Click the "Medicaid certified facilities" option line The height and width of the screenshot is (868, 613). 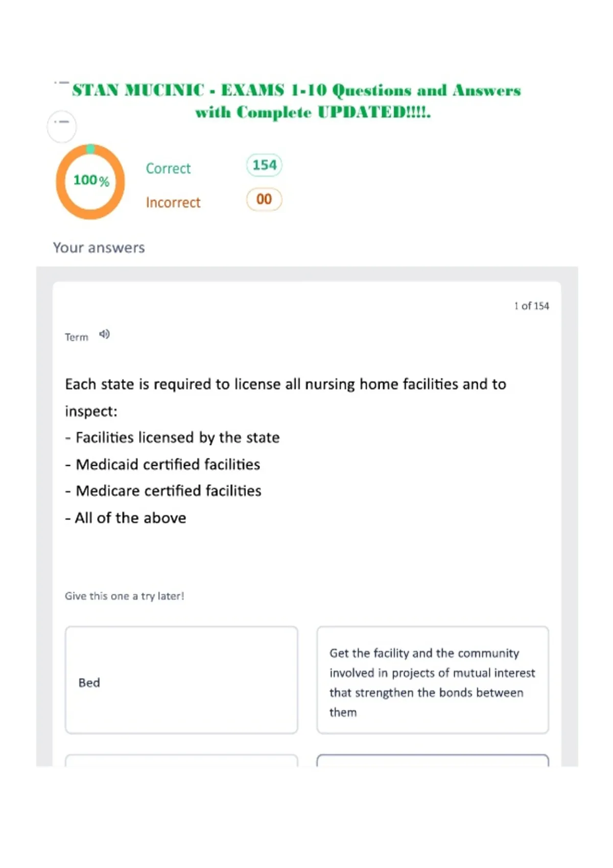(x=162, y=464)
